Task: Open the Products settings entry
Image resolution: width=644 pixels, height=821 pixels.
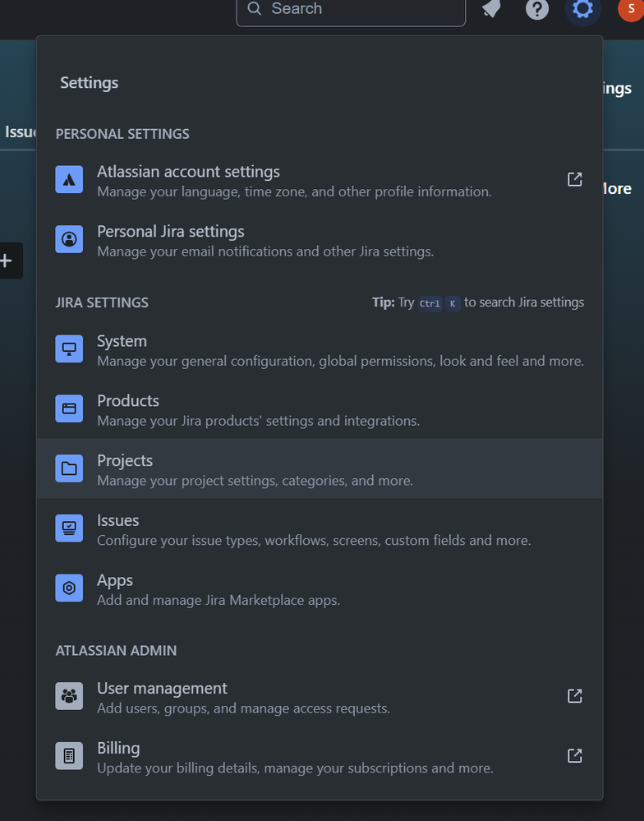Action: click(x=320, y=408)
